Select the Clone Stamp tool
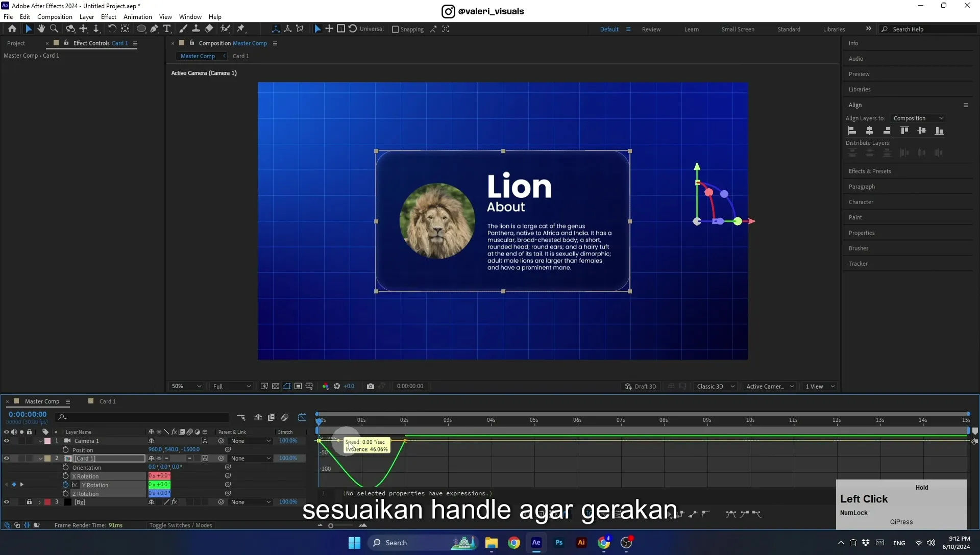Screen dimensions: 980x555 195,29
